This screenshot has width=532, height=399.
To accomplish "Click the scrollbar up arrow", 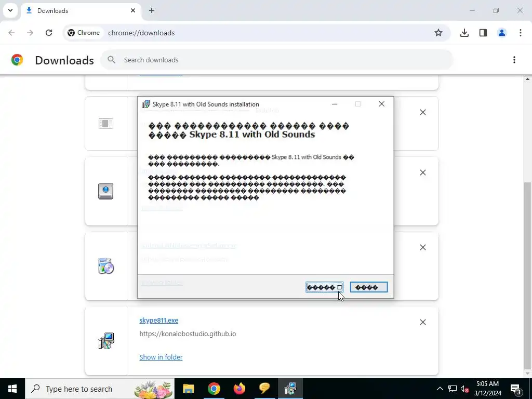I will [x=527, y=79].
